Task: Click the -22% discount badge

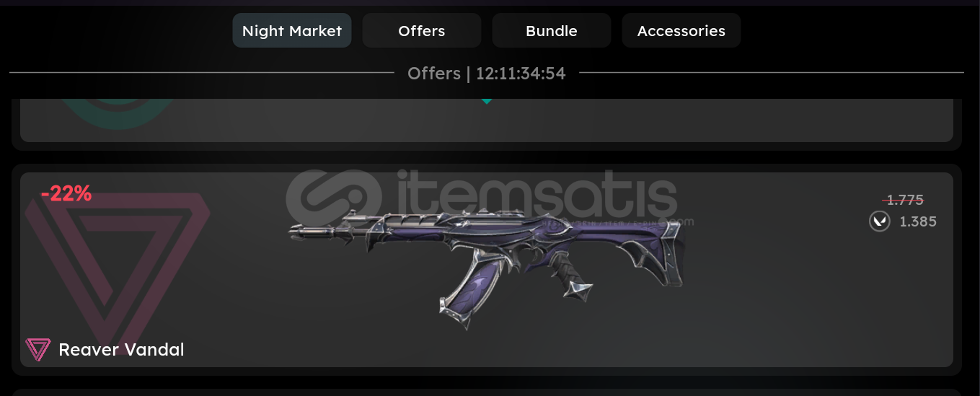Action: click(x=66, y=193)
